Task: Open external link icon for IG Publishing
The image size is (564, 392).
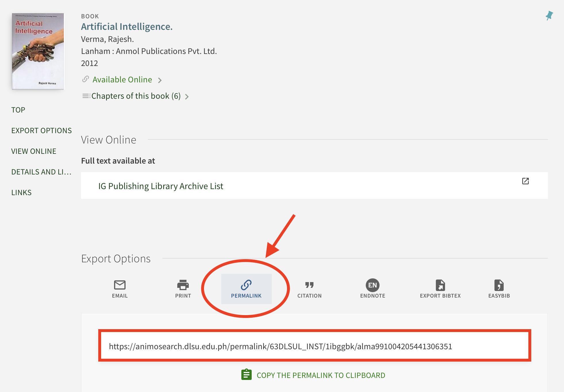Action: coord(525,181)
